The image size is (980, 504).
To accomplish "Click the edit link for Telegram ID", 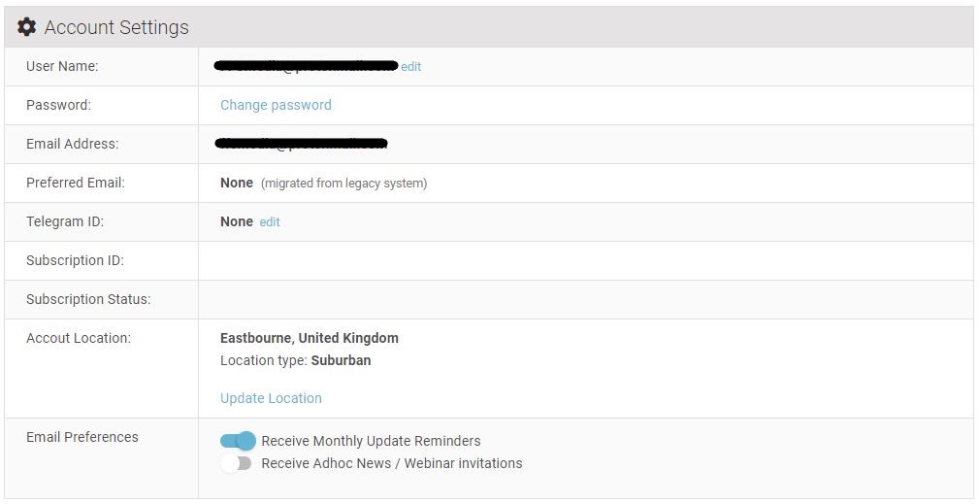I will [x=270, y=222].
